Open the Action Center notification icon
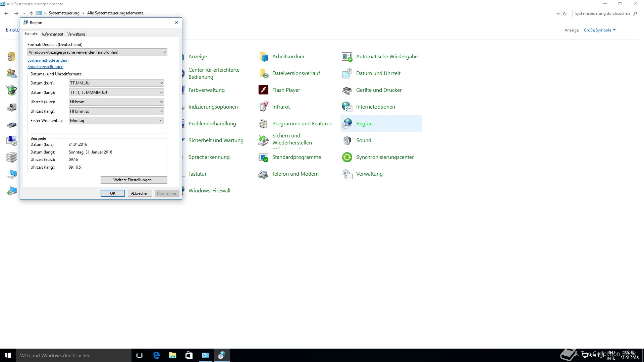Image resolution: width=644 pixels, height=362 pixels. click(600, 356)
